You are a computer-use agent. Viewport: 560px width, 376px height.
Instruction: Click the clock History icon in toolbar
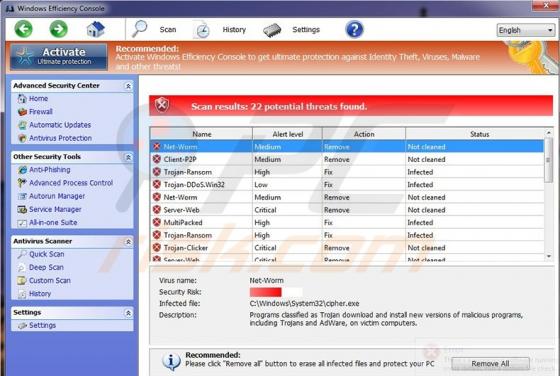(x=202, y=30)
